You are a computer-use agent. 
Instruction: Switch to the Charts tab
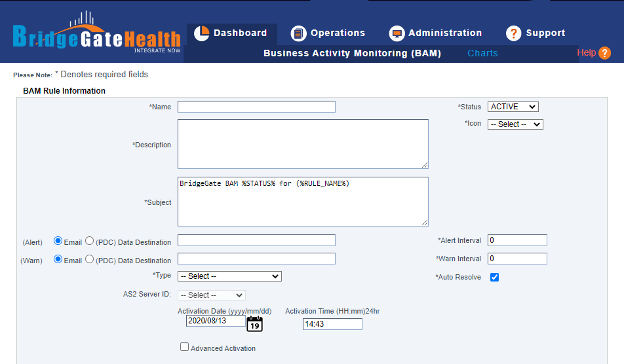[x=482, y=53]
